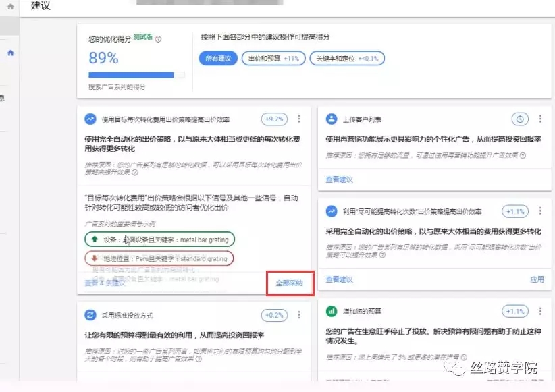555x392 pixels.
Task: Open more options on maximize conversions card
Action: click(540, 212)
